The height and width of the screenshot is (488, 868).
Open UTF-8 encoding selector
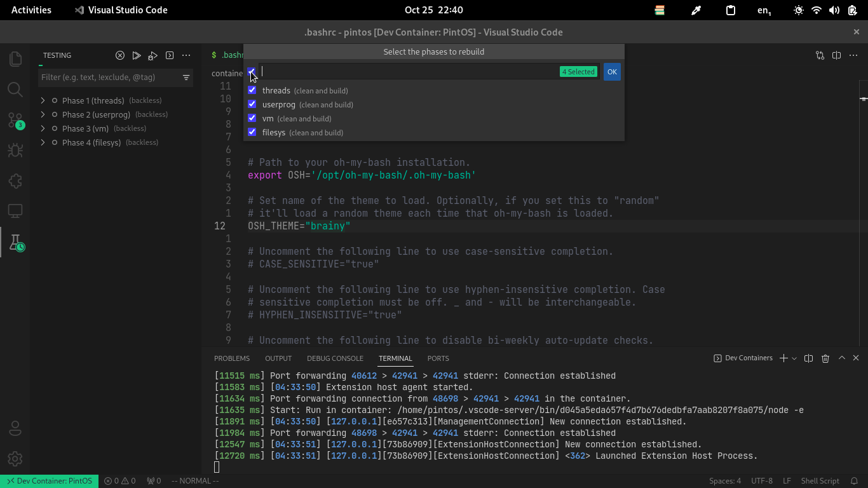click(762, 481)
